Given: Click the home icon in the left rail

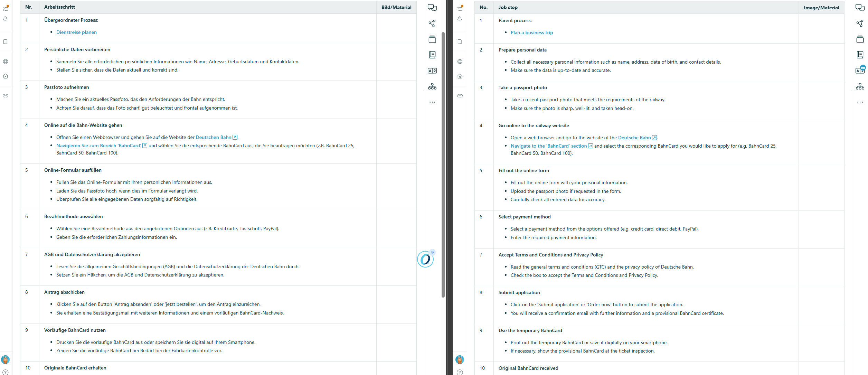Looking at the screenshot, I should [x=6, y=76].
